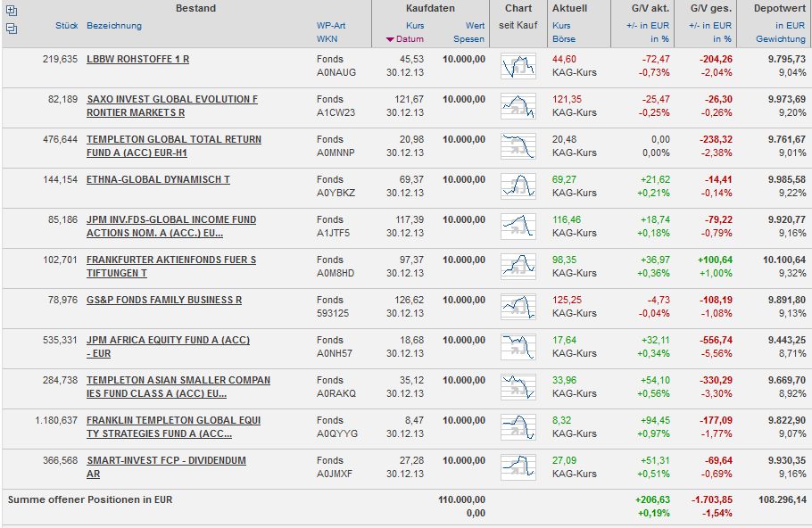Open GS&P FONDS FAMILY BUSINESS R link
Image resolution: width=812 pixels, height=528 pixels.
[164, 300]
